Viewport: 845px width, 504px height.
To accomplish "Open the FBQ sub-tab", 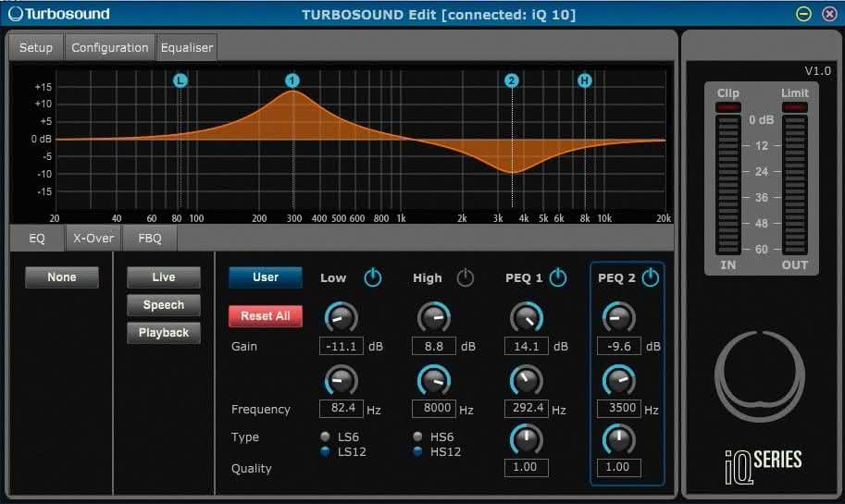I will (x=150, y=238).
